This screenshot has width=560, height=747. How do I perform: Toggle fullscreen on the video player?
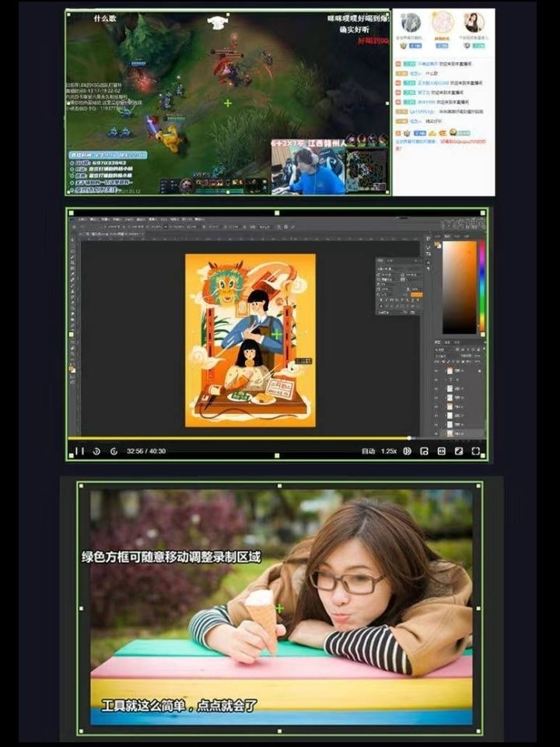(x=475, y=451)
